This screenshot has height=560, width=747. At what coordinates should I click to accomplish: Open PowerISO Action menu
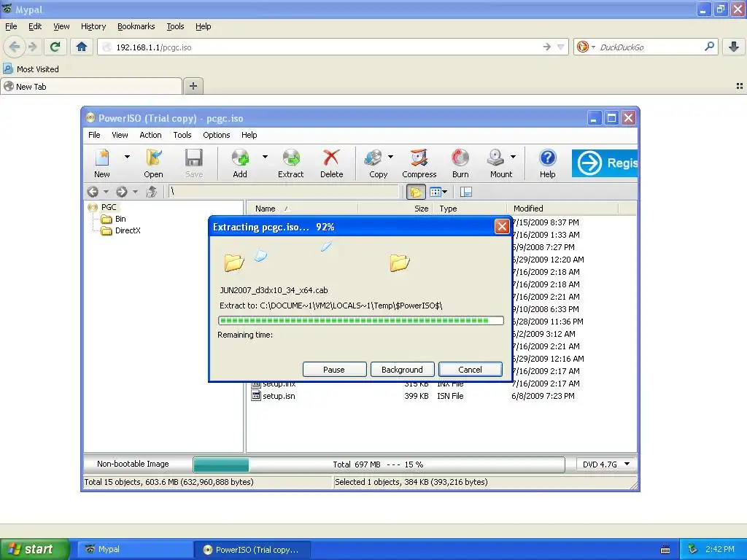[x=150, y=135]
